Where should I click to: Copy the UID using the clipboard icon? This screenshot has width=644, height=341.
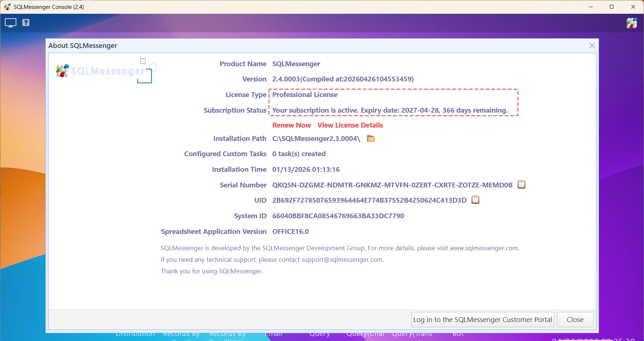(475, 200)
